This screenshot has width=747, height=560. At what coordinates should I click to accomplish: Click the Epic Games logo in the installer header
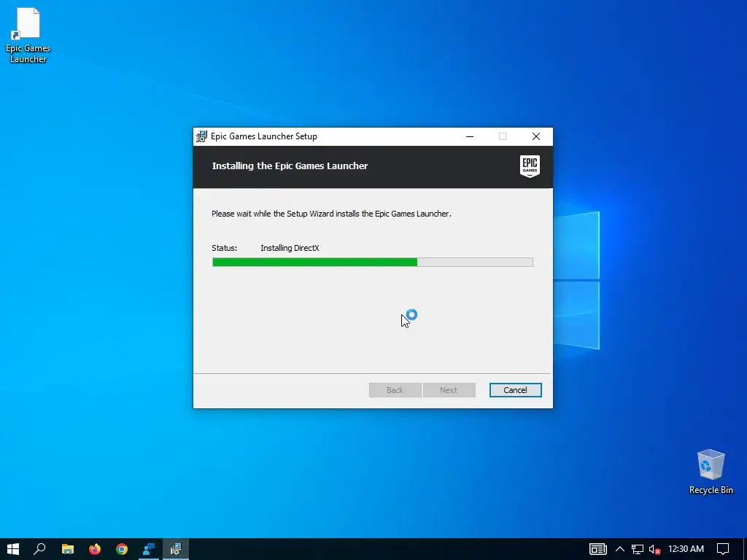tap(530, 167)
